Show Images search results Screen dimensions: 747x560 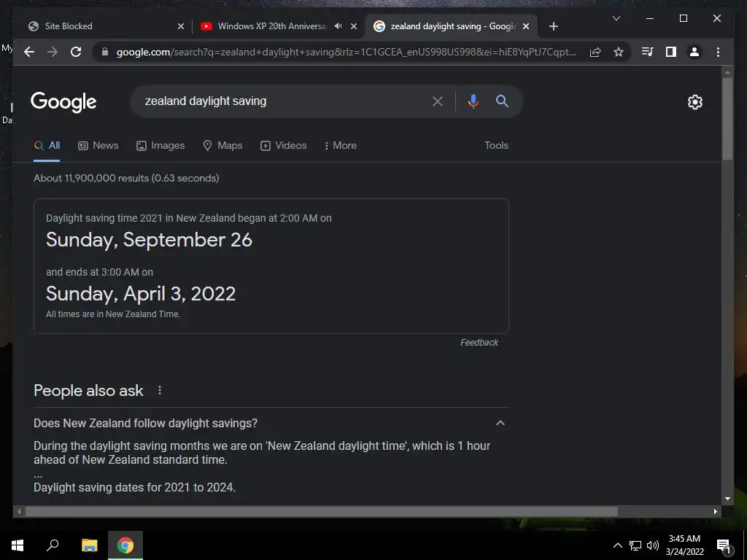pos(160,146)
